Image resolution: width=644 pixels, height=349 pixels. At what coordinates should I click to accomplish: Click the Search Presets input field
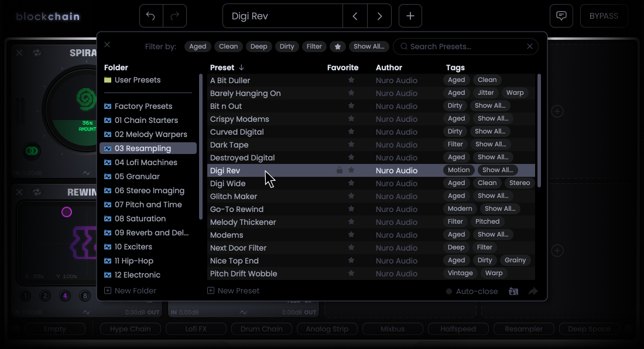point(465,46)
